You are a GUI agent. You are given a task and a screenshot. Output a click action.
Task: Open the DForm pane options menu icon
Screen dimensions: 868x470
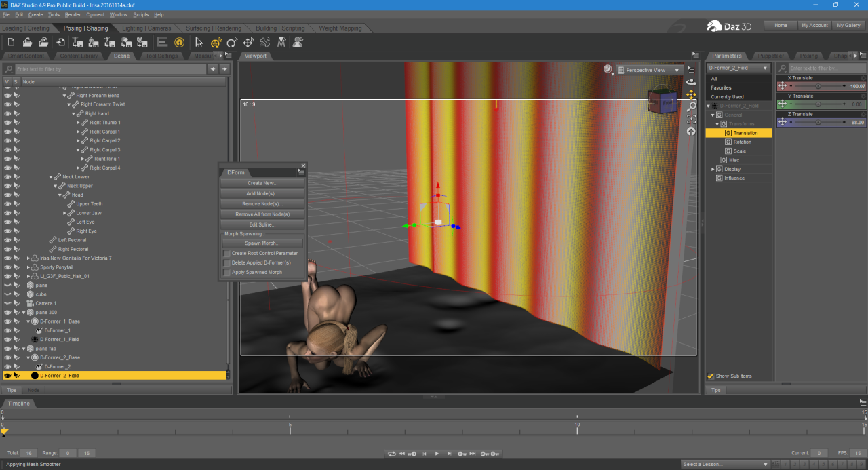point(301,173)
